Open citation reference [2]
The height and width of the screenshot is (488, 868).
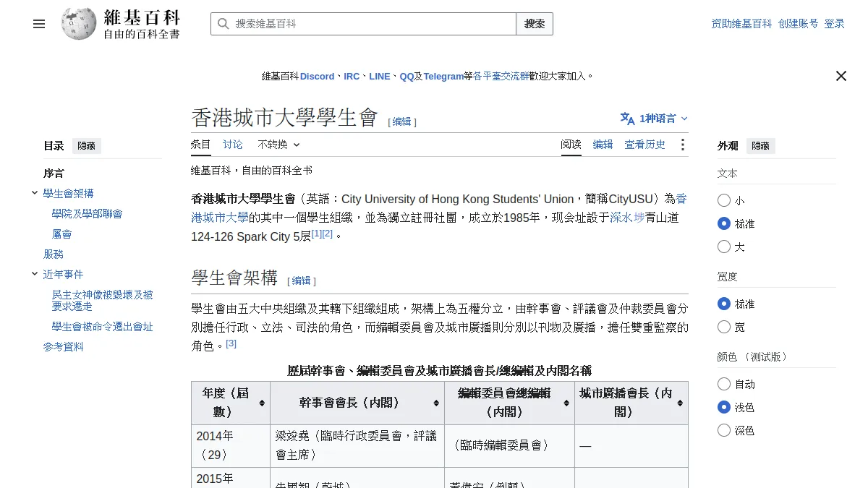tap(328, 234)
